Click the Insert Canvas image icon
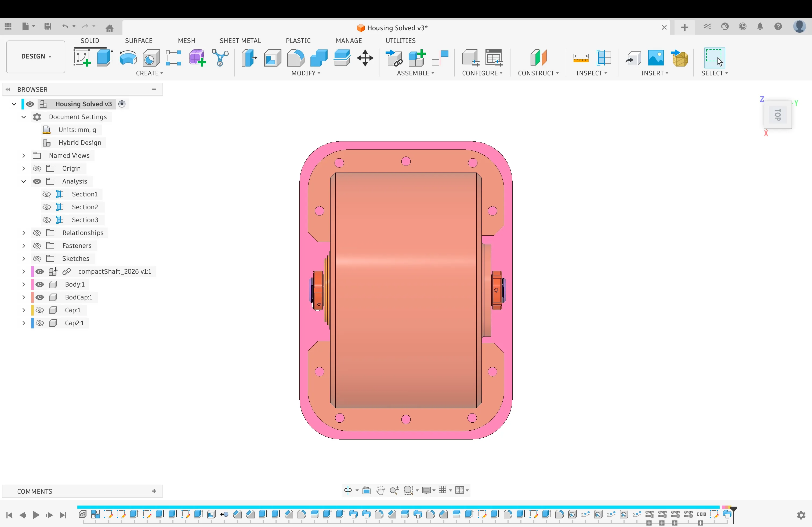The width and height of the screenshot is (812, 527). pyautogui.click(x=656, y=58)
